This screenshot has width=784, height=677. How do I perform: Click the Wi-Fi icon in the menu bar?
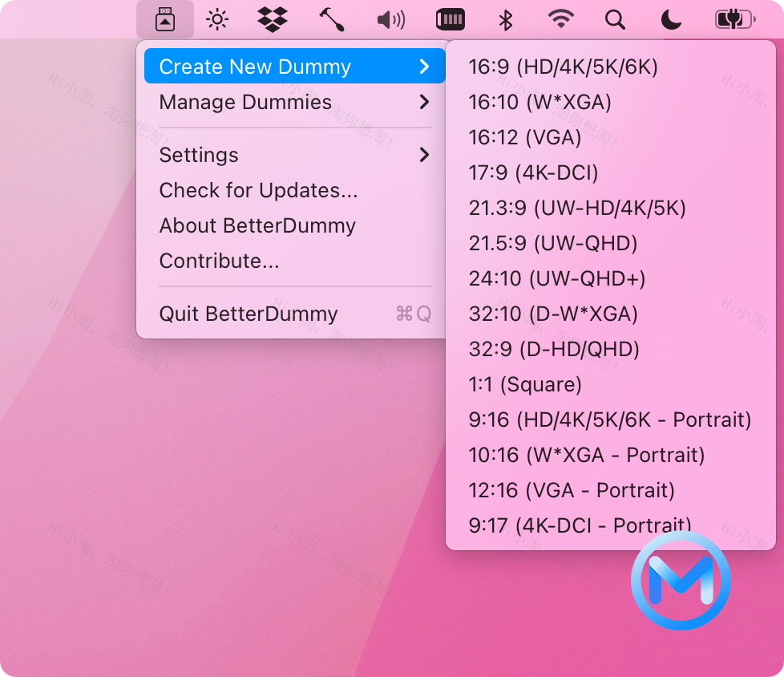pyautogui.click(x=560, y=18)
